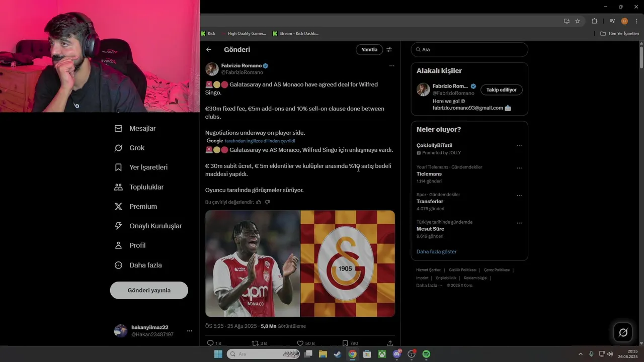644x362 pixels.
Task: Open Fabrizio Romano in Alakalı kişiler
Action: click(450, 86)
